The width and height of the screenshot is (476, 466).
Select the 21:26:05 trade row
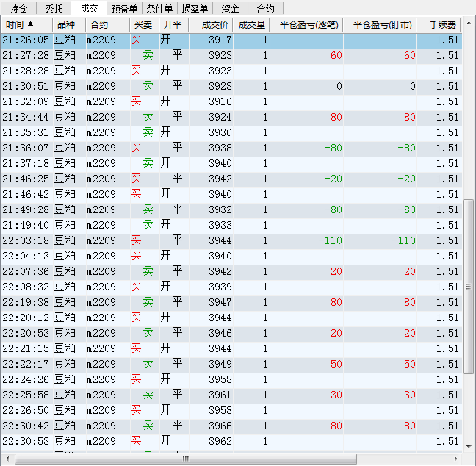(220, 40)
